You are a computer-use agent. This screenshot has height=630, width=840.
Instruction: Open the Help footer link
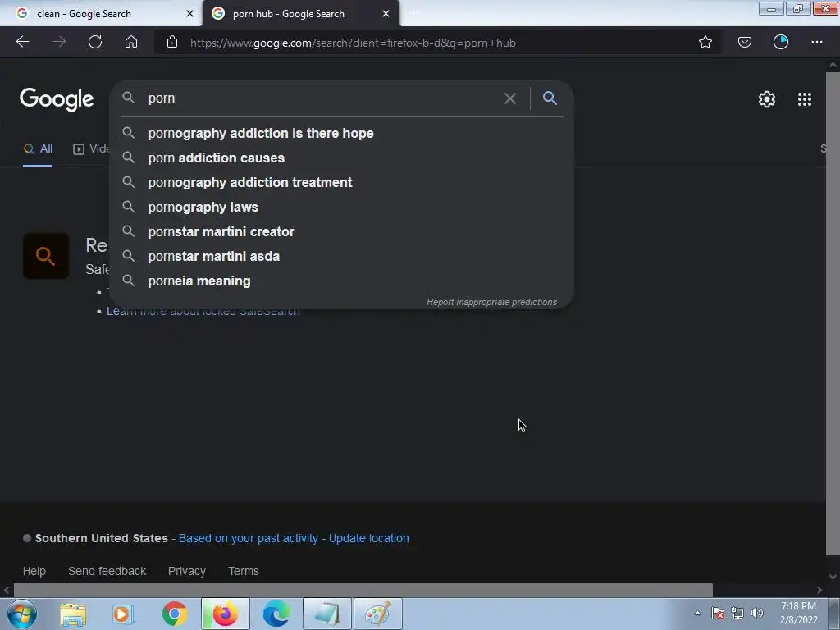click(x=34, y=571)
